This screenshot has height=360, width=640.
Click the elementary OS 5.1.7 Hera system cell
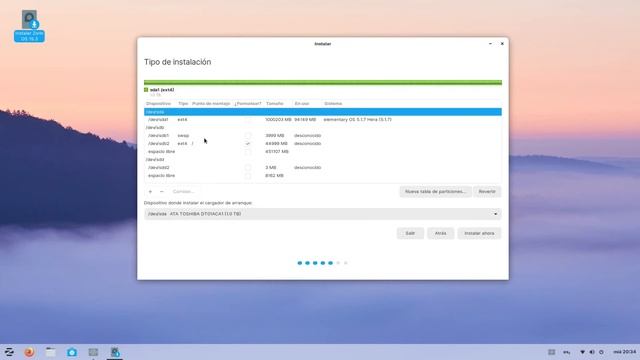[357, 120]
